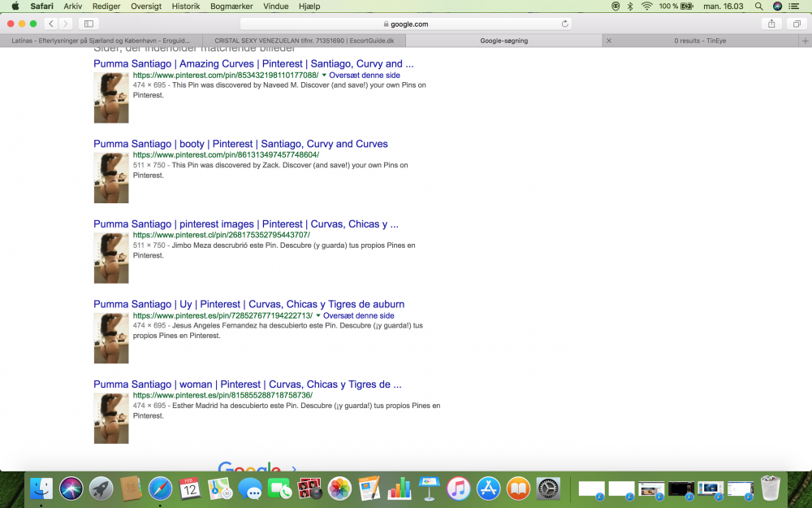The image size is (812, 508).
Task: Click the pinterest.com/pin/861313497457748604 URL text
Action: 227,155
